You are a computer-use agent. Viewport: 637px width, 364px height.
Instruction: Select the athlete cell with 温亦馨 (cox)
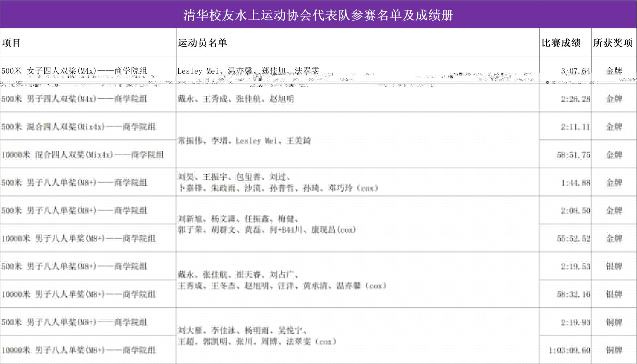[358, 280]
